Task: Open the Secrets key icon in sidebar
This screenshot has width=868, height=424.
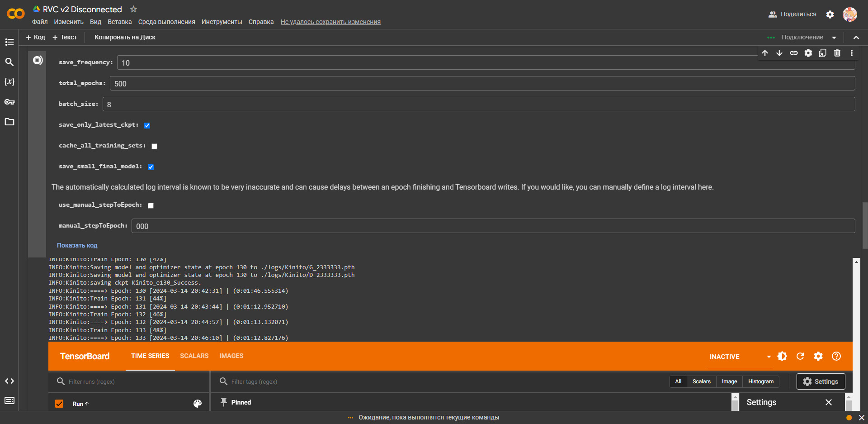Action: [x=9, y=102]
